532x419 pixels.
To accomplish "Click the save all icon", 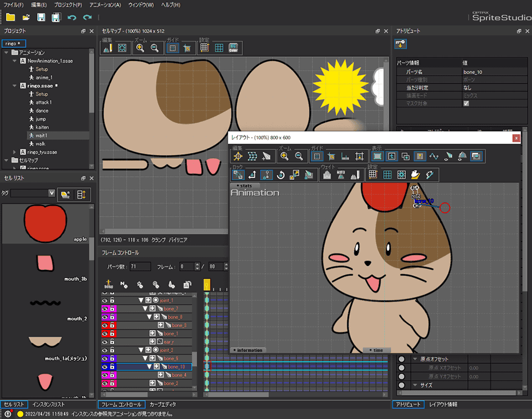I will tap(56, 17).
